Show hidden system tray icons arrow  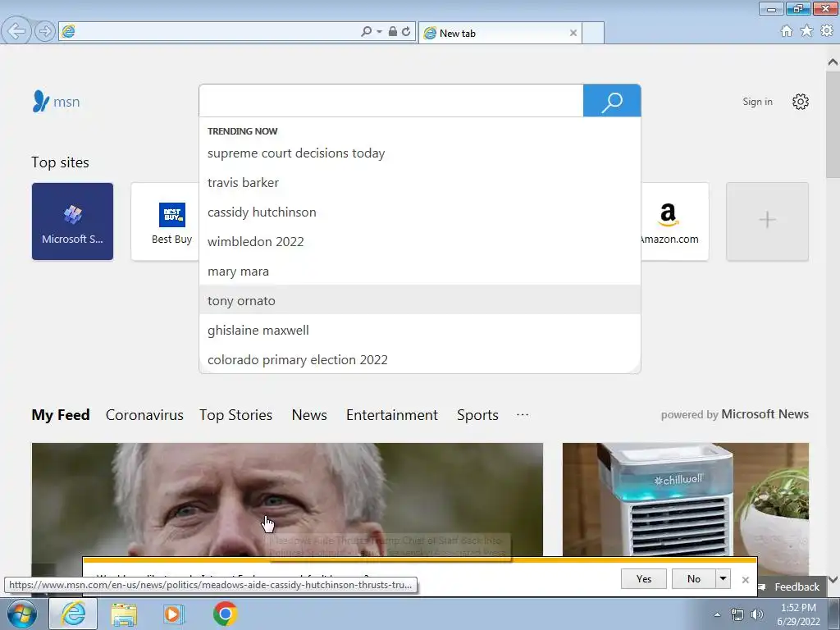(x=717, y=614)
